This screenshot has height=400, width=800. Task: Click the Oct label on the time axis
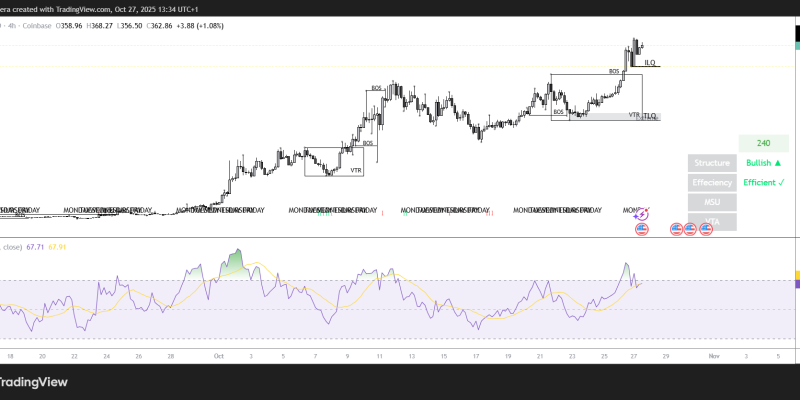click(219, 355)
